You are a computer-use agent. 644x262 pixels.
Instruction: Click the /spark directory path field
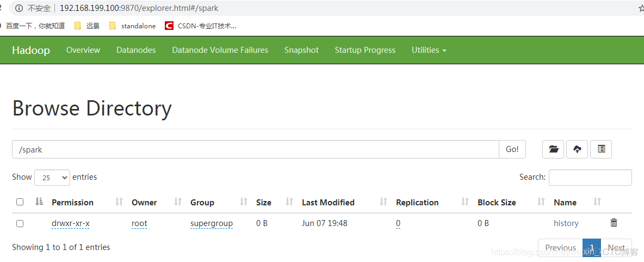[255, 149]
